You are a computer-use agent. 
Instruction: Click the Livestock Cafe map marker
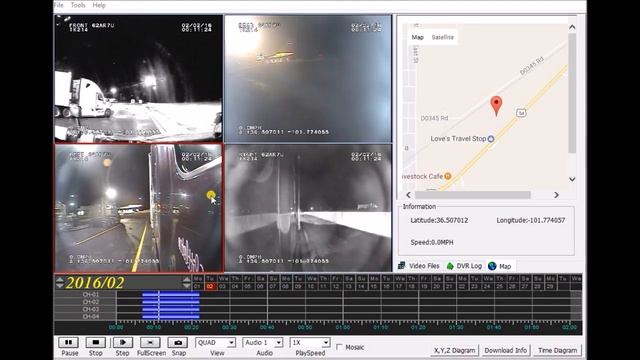448,176
